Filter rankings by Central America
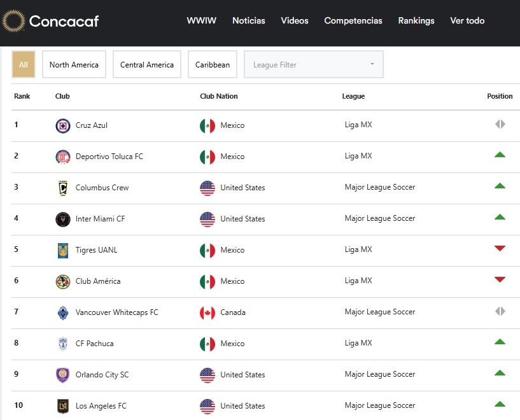 pos(147,64)
